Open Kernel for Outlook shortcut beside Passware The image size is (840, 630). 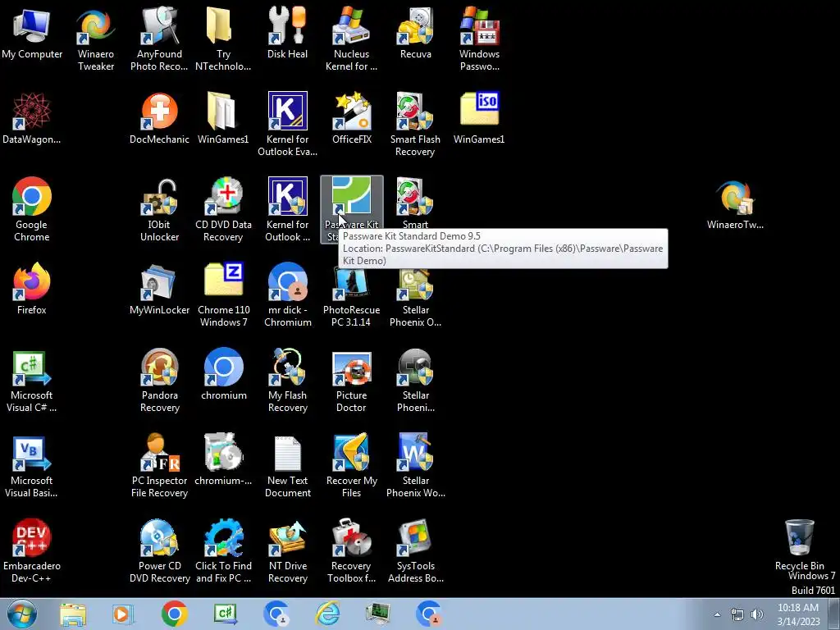(x=287, y=210)
